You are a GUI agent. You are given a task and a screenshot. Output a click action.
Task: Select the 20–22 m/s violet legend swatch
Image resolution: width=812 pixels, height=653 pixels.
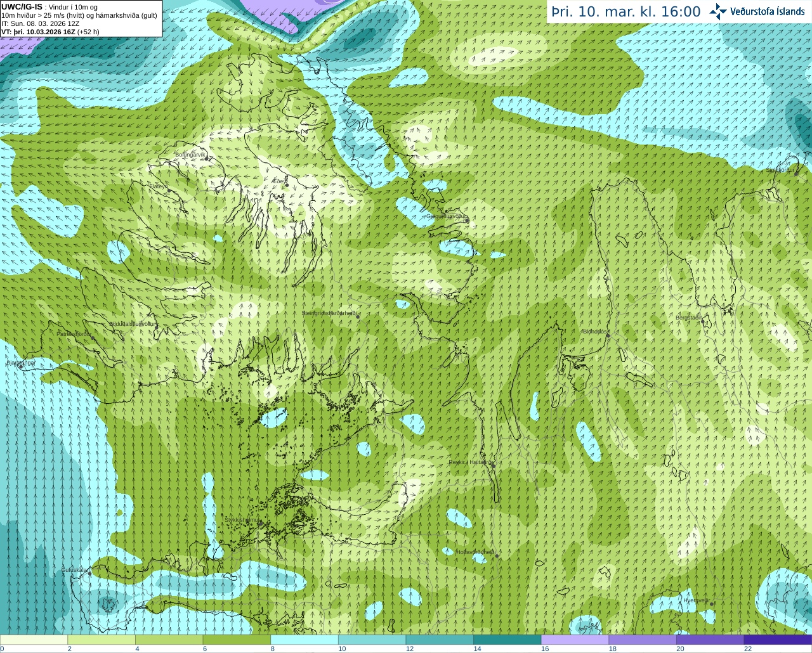tap(710, 639)
